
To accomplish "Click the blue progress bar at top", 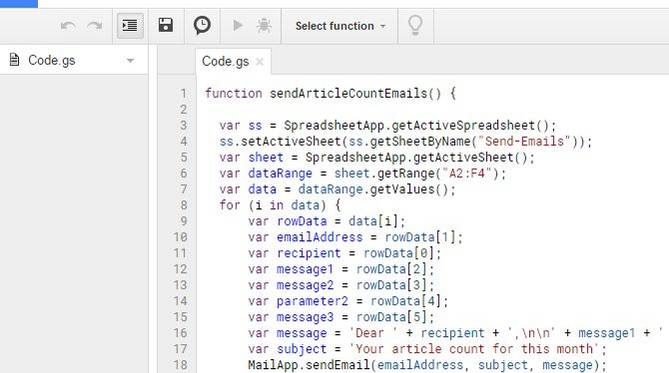I will (x=19, y=3).
